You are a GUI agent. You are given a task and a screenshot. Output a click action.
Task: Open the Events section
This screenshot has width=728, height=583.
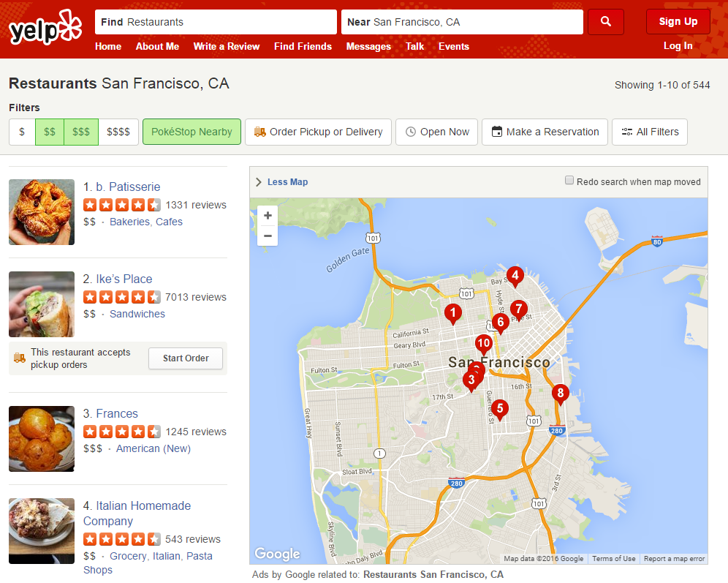(x=454, y=47)
